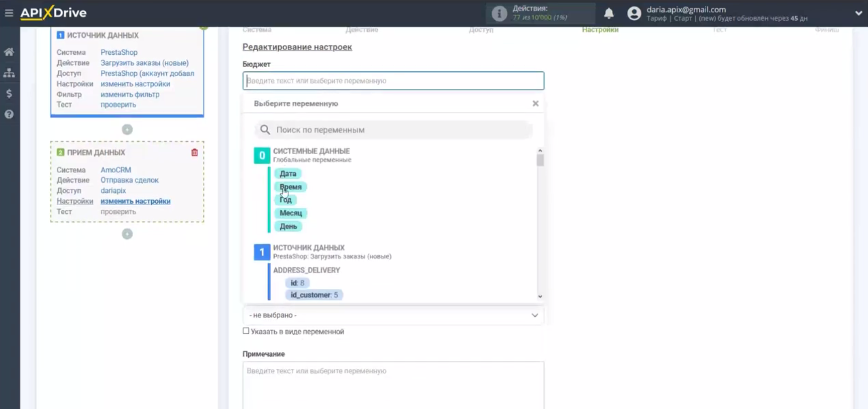Image resolution: width=868 pixels, height=409 pixels.
Task: Switch to the Система step tab
Action: click(x=257, y=30)
